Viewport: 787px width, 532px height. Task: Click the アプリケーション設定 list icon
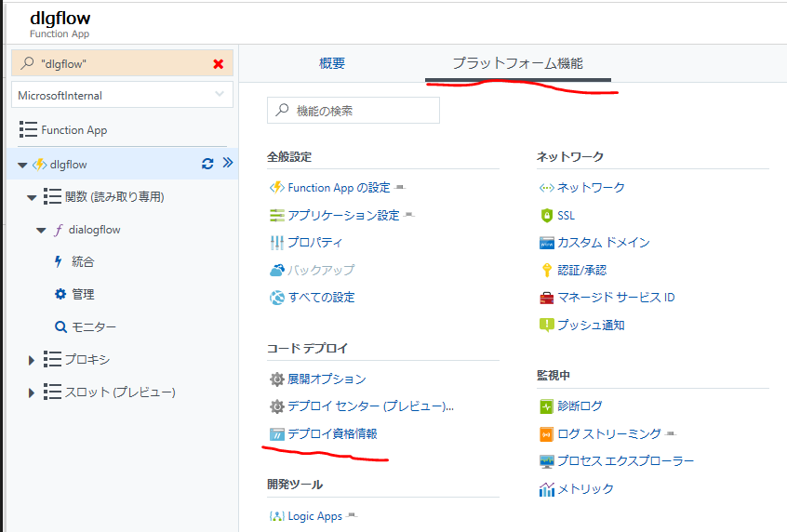click(x=277, y=215)
